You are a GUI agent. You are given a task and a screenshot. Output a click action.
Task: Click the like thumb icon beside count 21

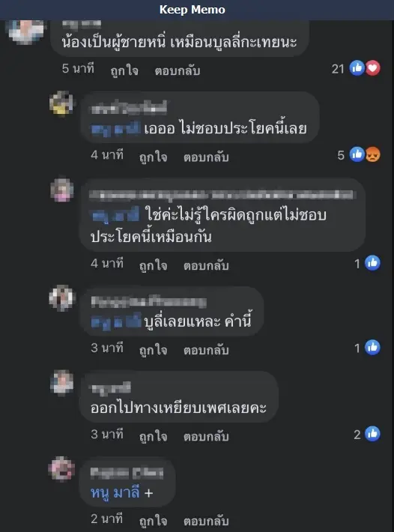[x=357, y=68]
